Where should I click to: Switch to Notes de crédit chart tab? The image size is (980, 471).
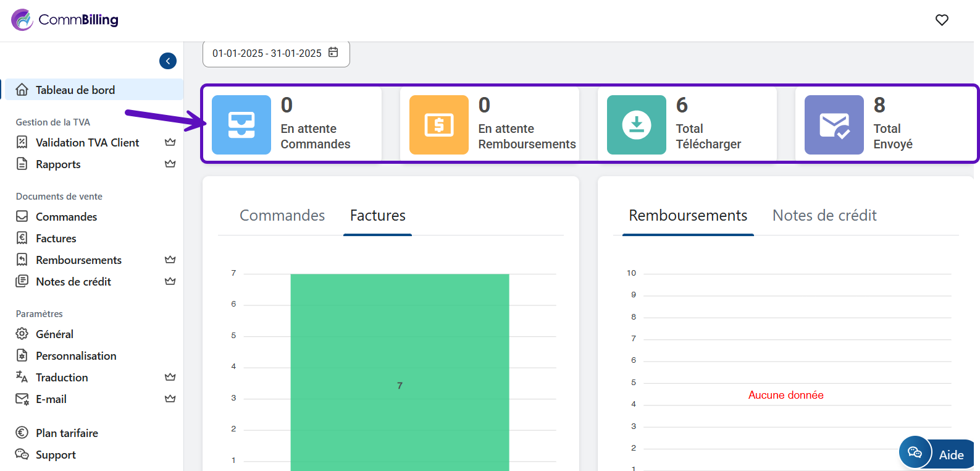pyautogui.click(x=824, y=216)
